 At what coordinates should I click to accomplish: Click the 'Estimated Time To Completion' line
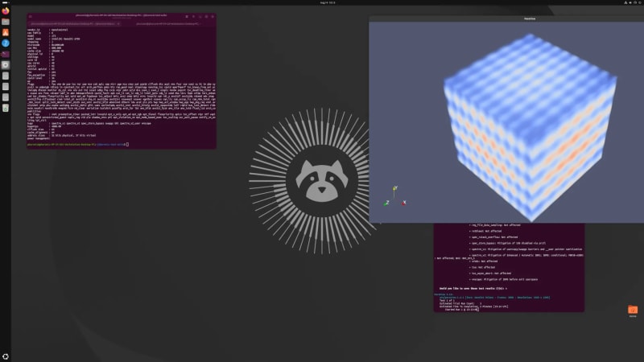[x=473, y=306]
